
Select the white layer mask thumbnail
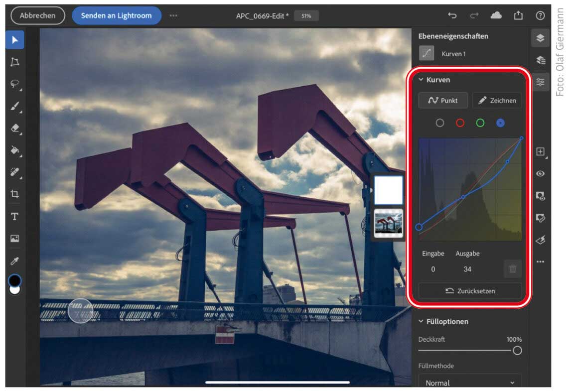(x=388, y=190)
